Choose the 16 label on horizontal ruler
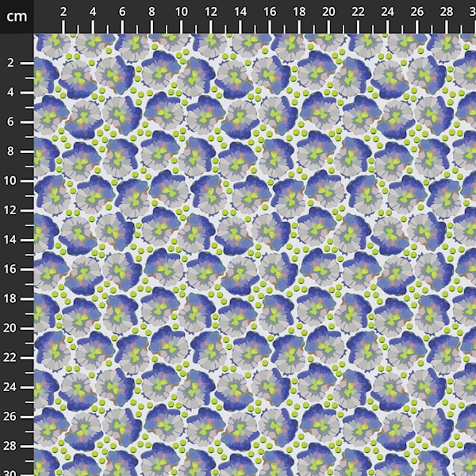Image resolution: width=476 pixels, height=476 pixels. [270, 12]
